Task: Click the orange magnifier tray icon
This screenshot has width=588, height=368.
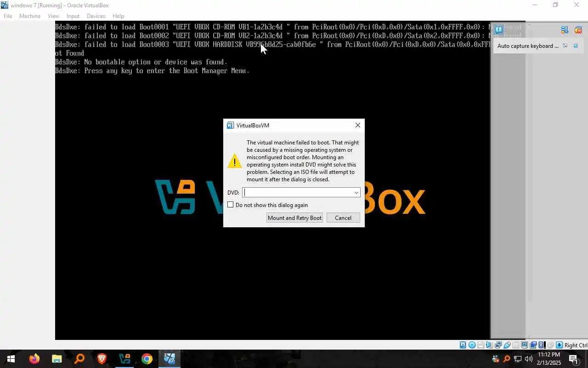Action: coord(507,359)
